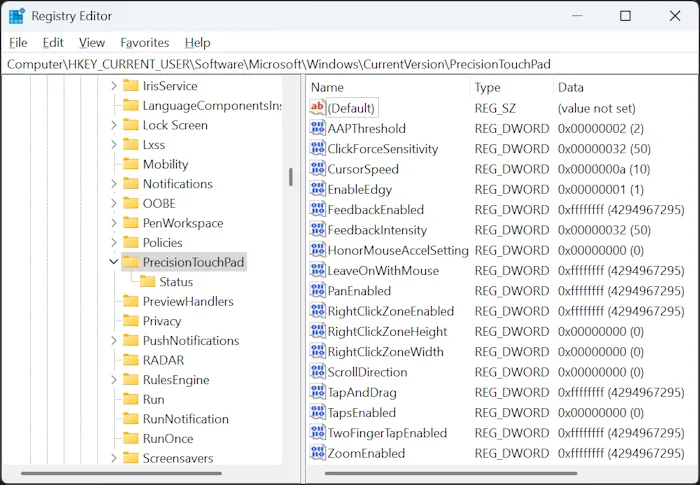
Task: Maximize the Registry Editor window
Action: [x=625, y=16]
